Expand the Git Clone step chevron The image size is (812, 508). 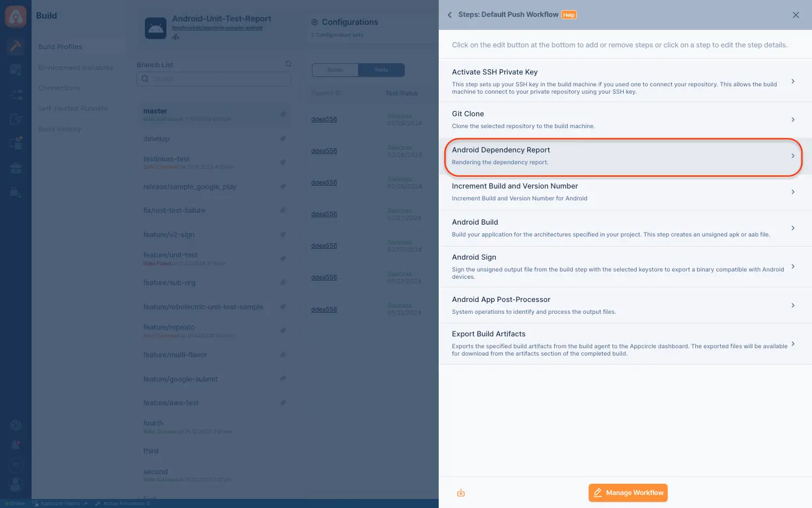[x=793, y=120]
